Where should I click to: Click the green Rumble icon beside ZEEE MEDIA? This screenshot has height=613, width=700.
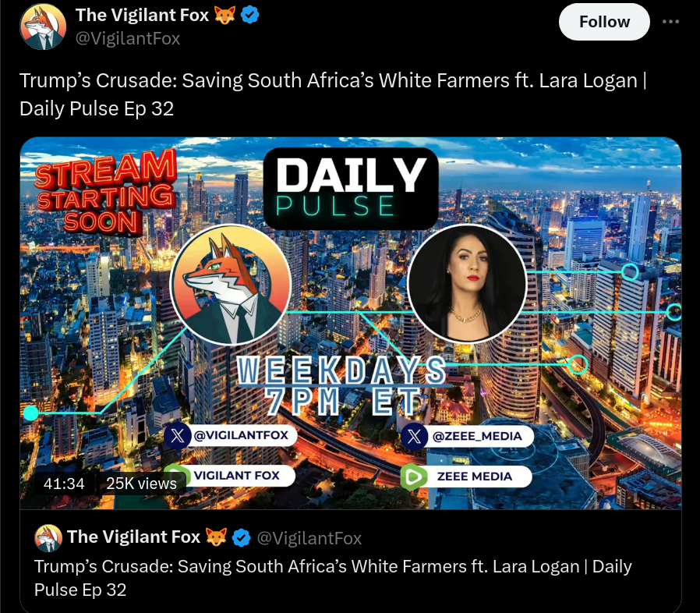click(413, 477)
